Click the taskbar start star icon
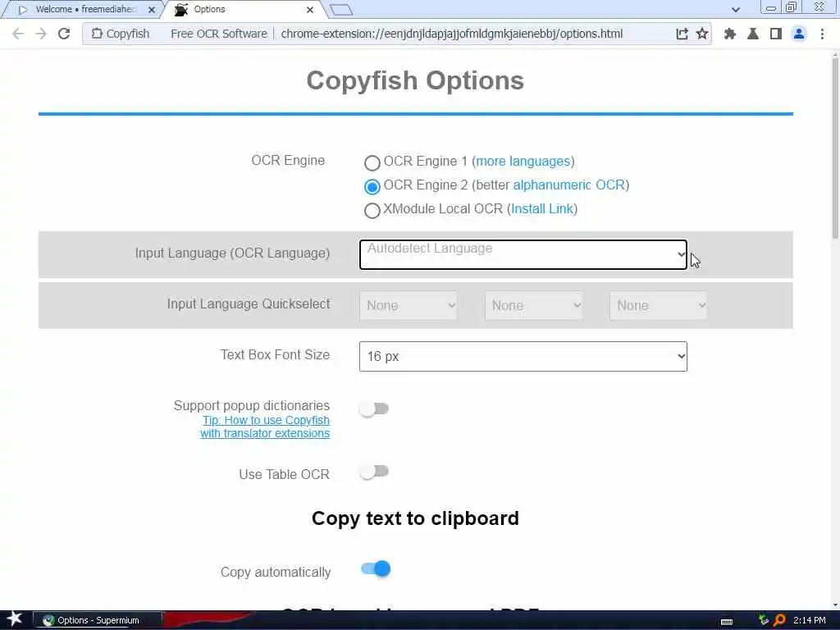 (15, 619)
